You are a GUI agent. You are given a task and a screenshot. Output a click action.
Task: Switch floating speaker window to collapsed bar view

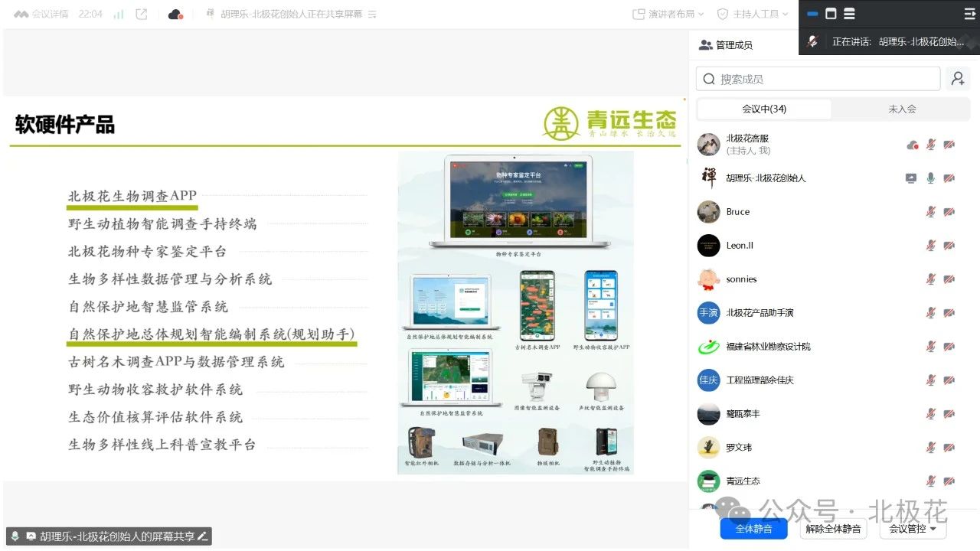pyautogui.click(x=812, y=14)
